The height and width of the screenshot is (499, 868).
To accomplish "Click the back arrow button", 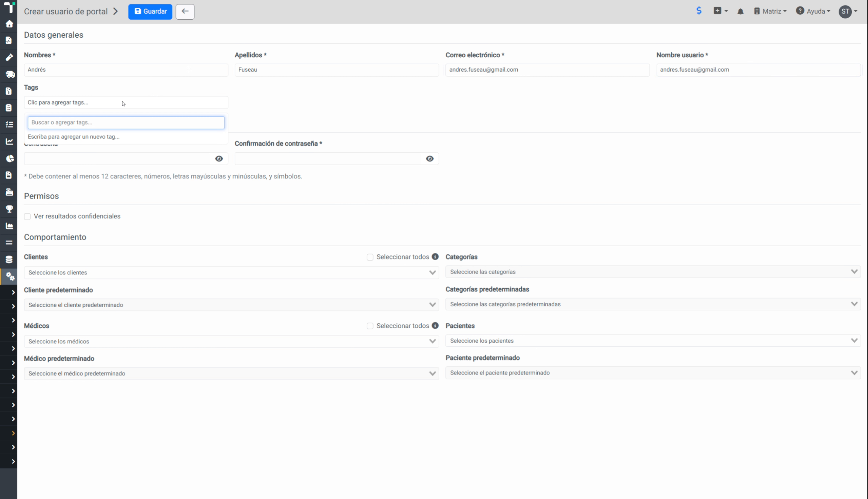I will [185, 11].
